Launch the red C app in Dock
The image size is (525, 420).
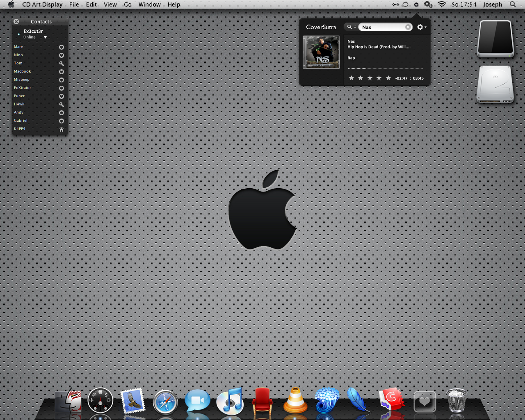click(392, 400)
